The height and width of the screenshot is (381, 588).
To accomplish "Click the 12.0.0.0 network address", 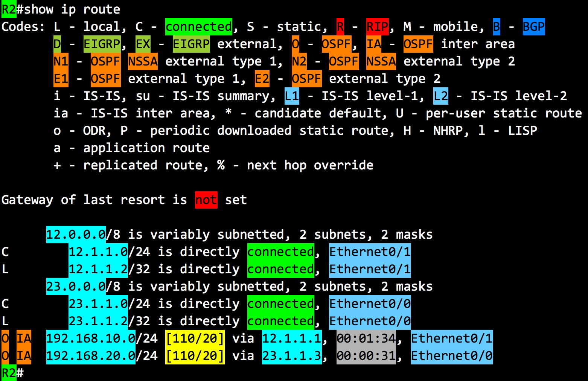I will pyautogui.click(x=76, y=235).
